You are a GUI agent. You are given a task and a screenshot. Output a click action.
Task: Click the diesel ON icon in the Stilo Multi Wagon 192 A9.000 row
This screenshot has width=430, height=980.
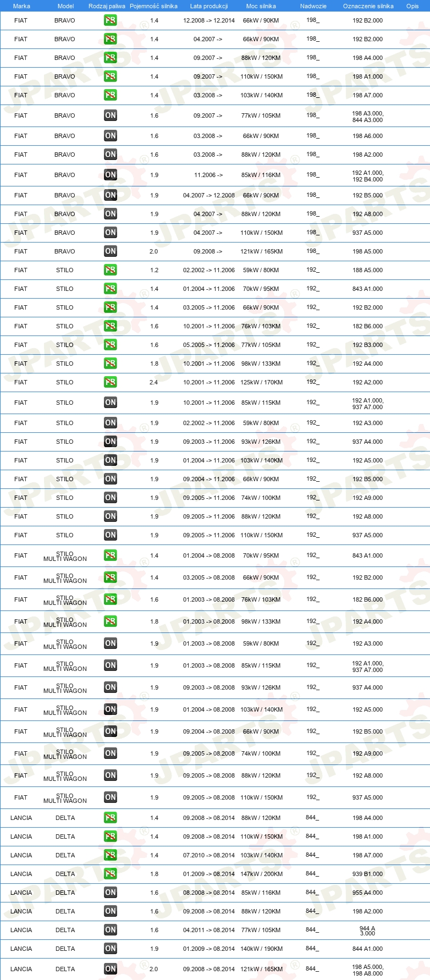[x=111, y=753]
